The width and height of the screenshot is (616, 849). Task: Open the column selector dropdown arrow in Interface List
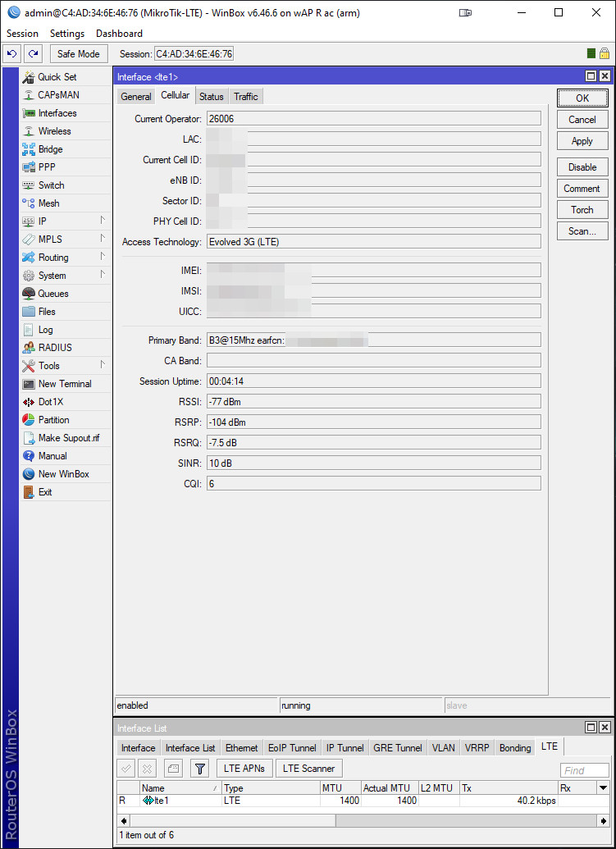[603, 787]
